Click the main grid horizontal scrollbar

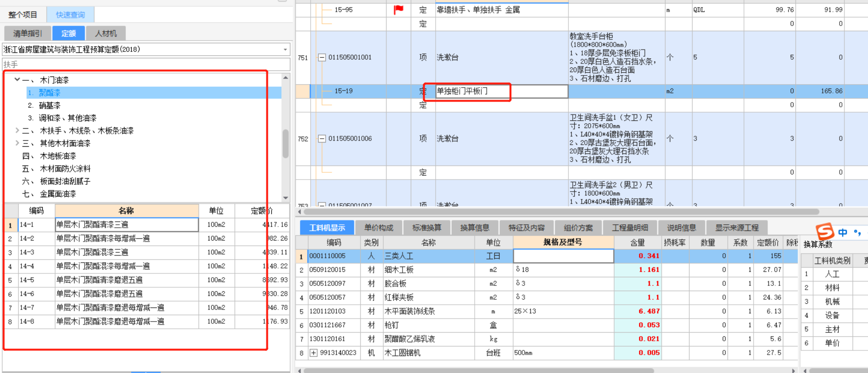[x=561, y=212]
